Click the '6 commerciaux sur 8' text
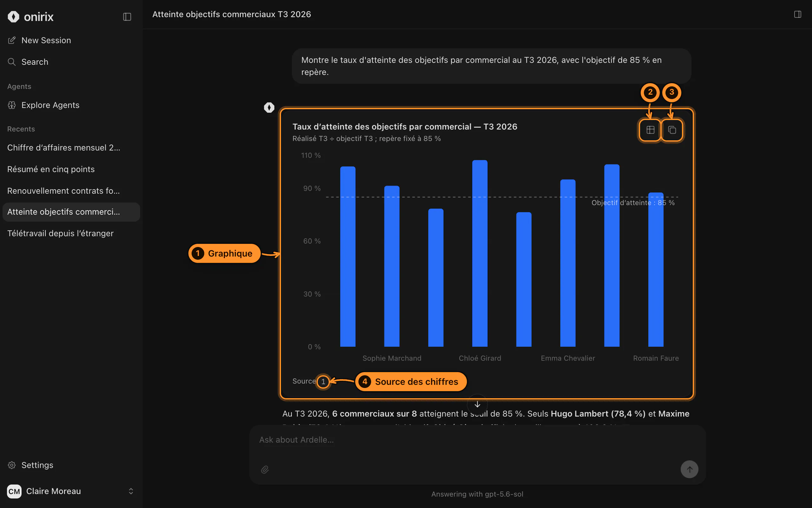Viewport: 812px width, 508px height. coord(375,414)
